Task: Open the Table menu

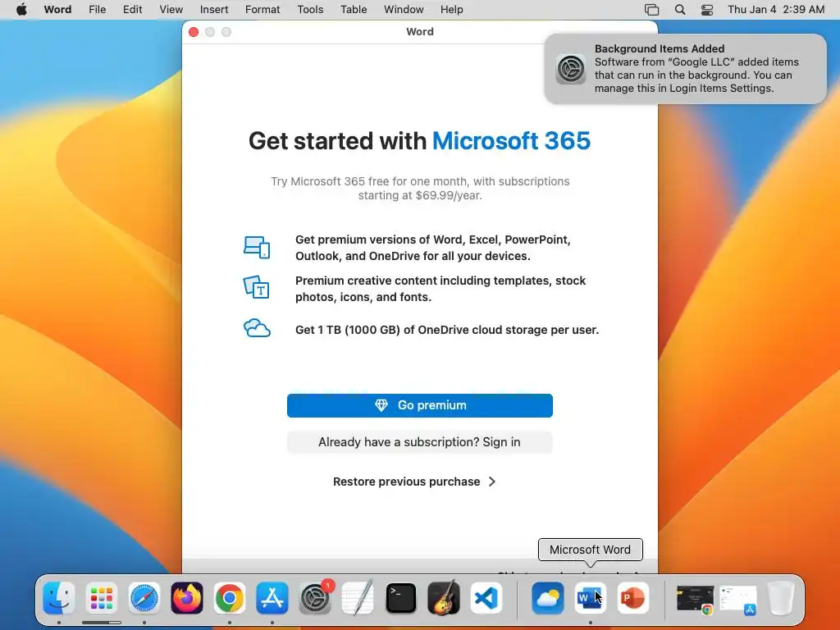Action: point(354,10)
